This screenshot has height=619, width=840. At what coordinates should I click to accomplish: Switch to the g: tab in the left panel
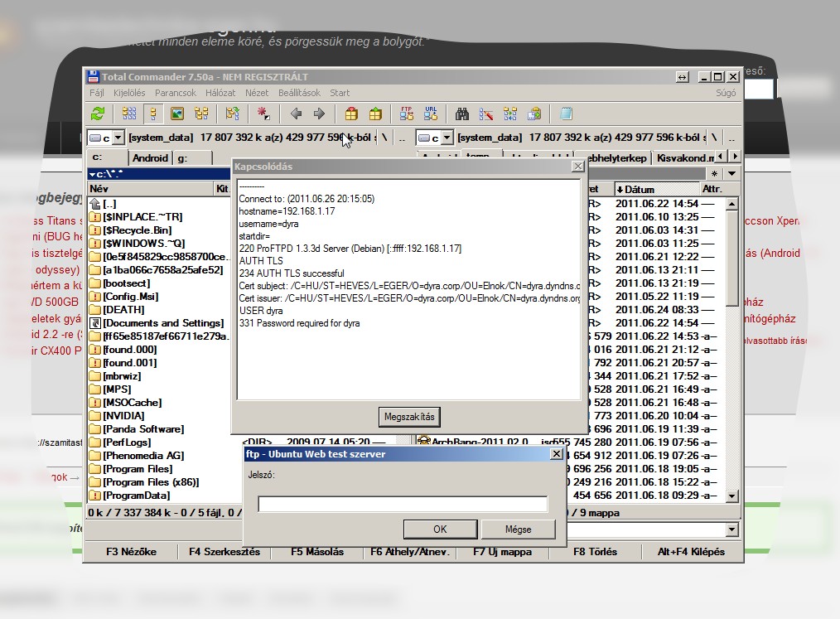click(x=192, y=158)
